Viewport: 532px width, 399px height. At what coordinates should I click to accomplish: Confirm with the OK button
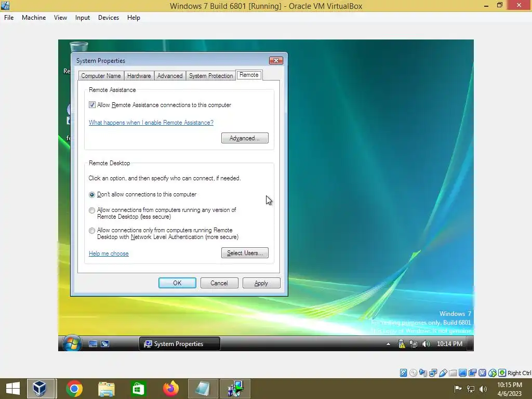point(177,283)
